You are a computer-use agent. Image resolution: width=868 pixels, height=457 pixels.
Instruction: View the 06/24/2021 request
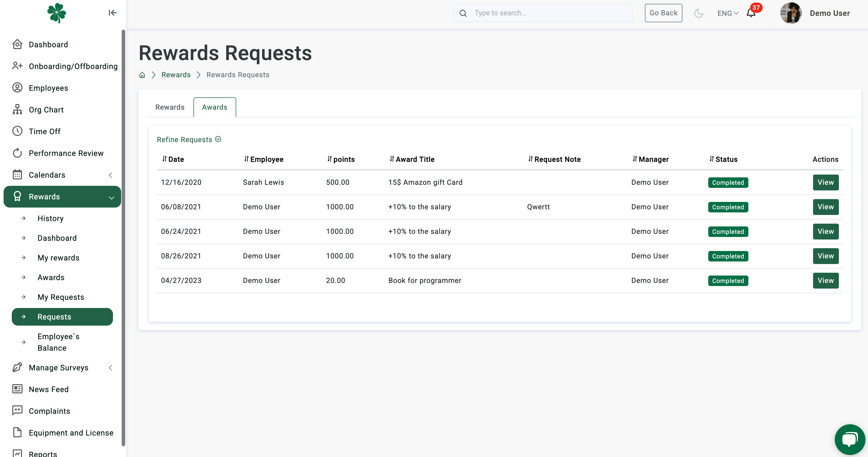pyautogui.click(x=826, y=232)
